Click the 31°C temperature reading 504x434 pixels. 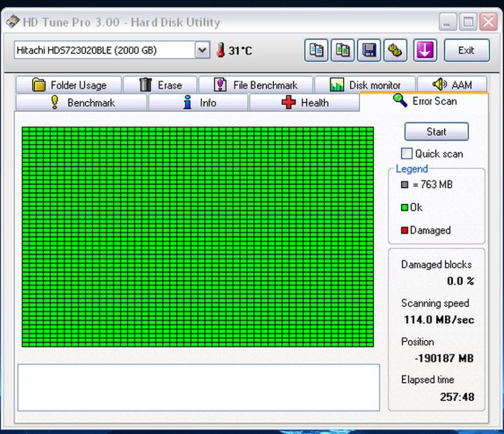tap(240, 50)
